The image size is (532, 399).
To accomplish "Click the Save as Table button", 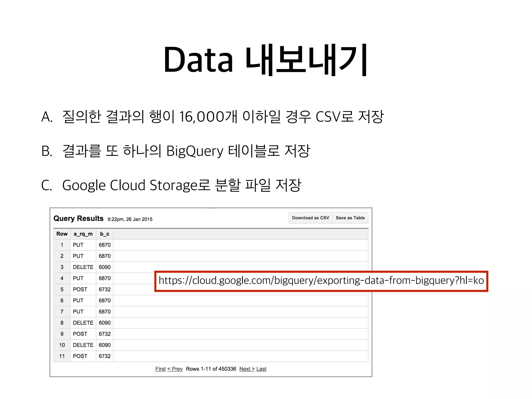I will click(x=350, y=218).
